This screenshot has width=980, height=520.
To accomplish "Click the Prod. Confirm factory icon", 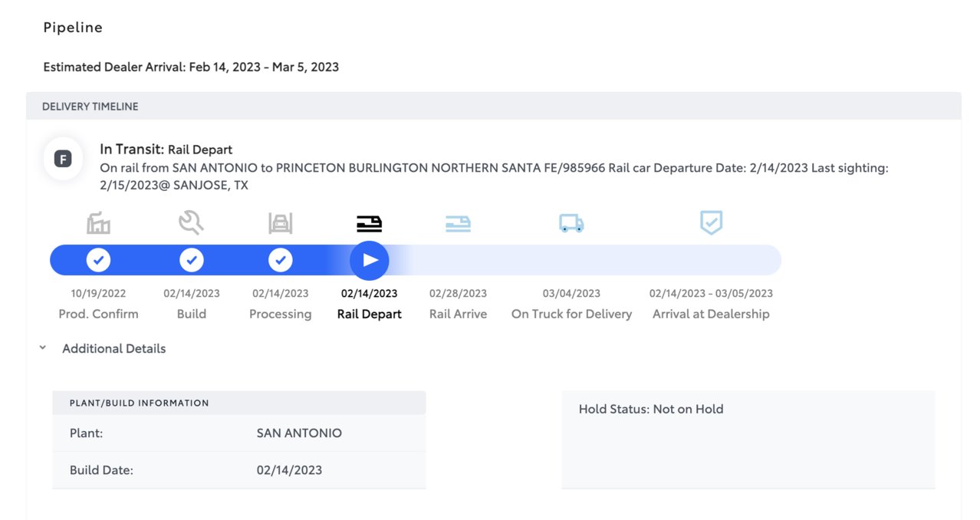I will click(98, 223).
